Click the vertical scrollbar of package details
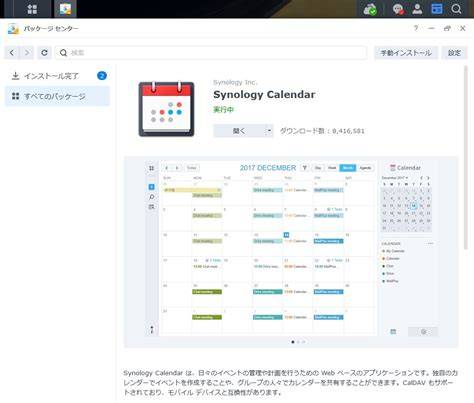Image resolution: width=474 pixels, height=403 pixels. pos(466,157)
